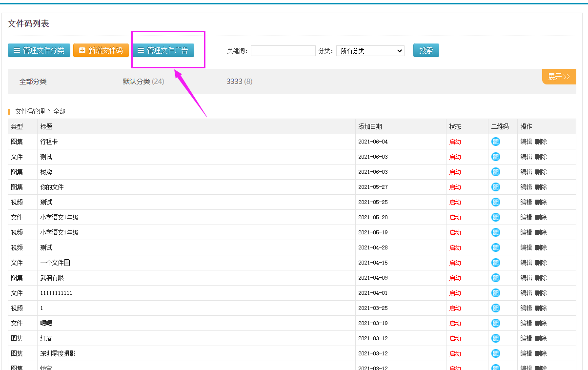Delete the 武钢有限 entry
Image resolution: width=588 pixels, height=370 pixels.
tap(541, 278)
